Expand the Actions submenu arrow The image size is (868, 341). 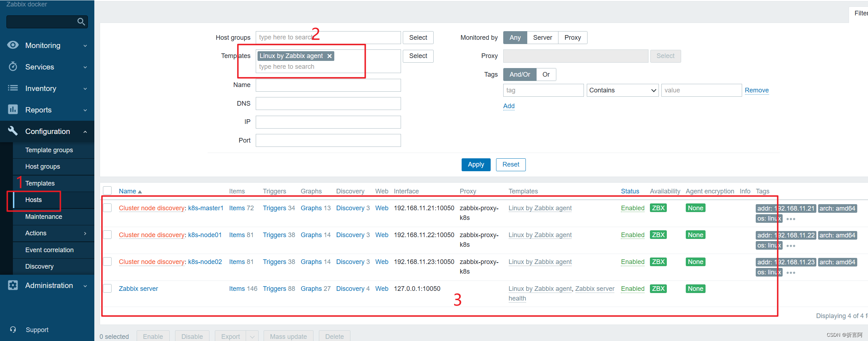pos(85,234)
